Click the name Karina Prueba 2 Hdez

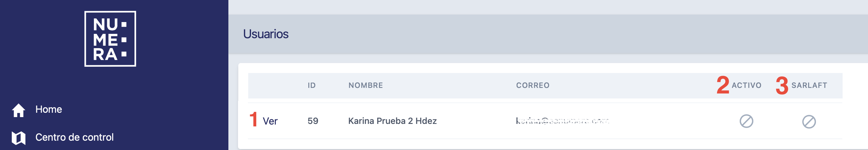click(x=392, y=121)
